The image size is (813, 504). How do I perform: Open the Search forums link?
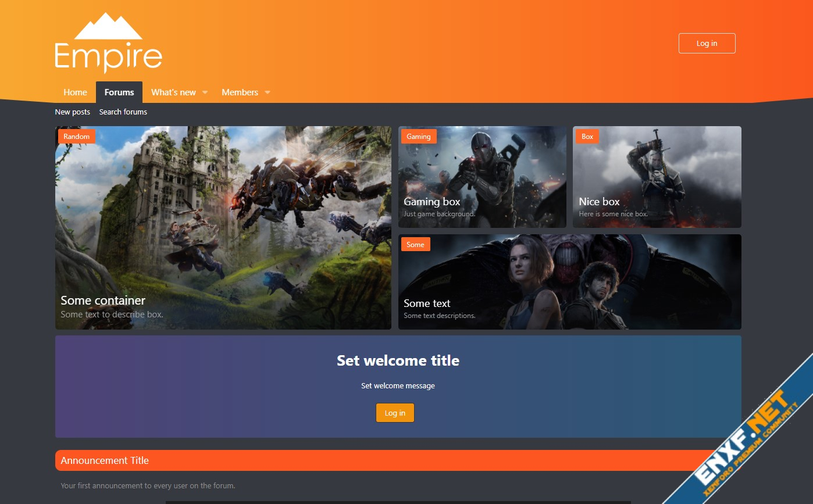123,112
